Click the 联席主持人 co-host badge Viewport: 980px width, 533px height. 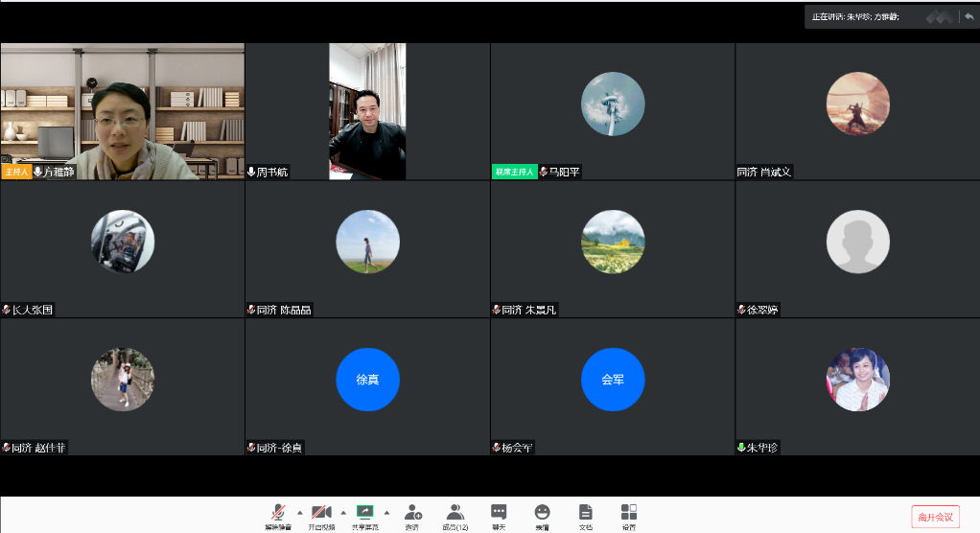tap(515, 173)
